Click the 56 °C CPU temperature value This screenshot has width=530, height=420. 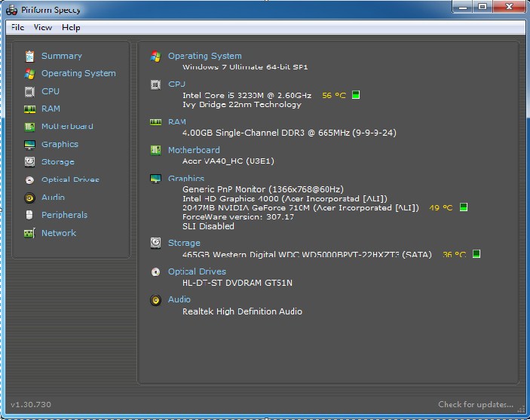click(x=334, y=95)
